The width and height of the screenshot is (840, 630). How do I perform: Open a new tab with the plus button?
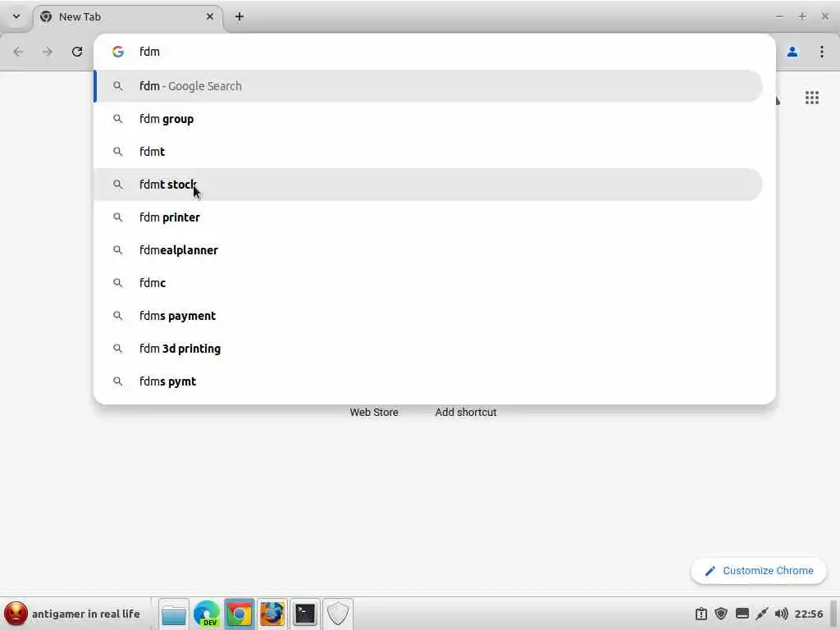point(240,16)
